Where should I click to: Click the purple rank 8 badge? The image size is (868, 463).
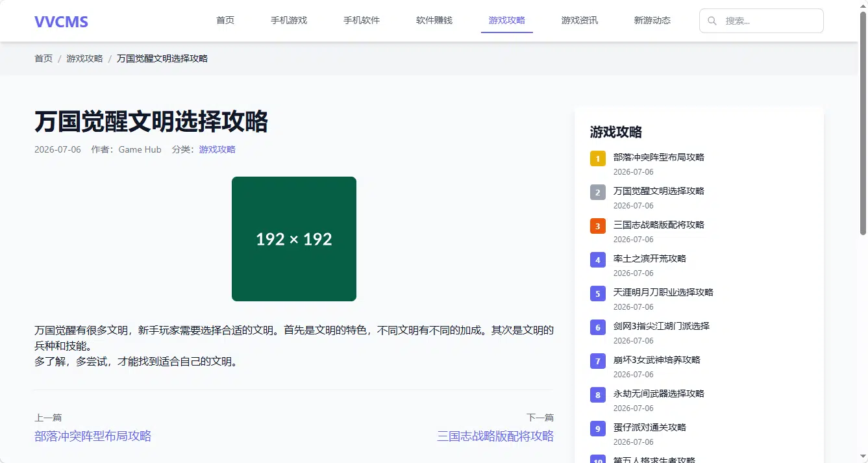click(x=598, y=395)
